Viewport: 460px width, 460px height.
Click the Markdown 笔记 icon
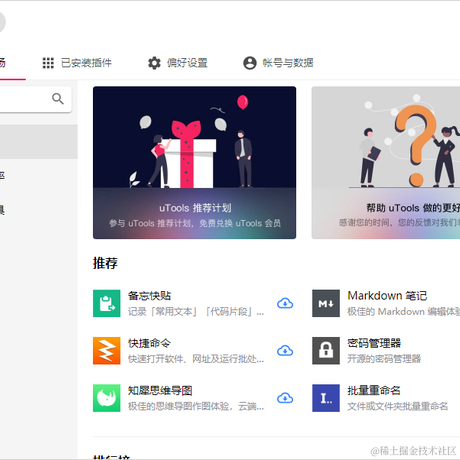[x=326, y=303]
